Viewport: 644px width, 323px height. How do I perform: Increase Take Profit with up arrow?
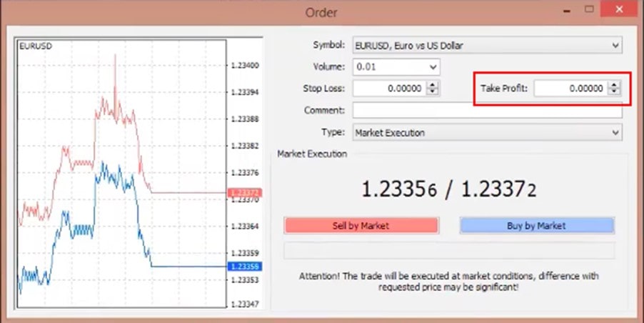point(614,84)
